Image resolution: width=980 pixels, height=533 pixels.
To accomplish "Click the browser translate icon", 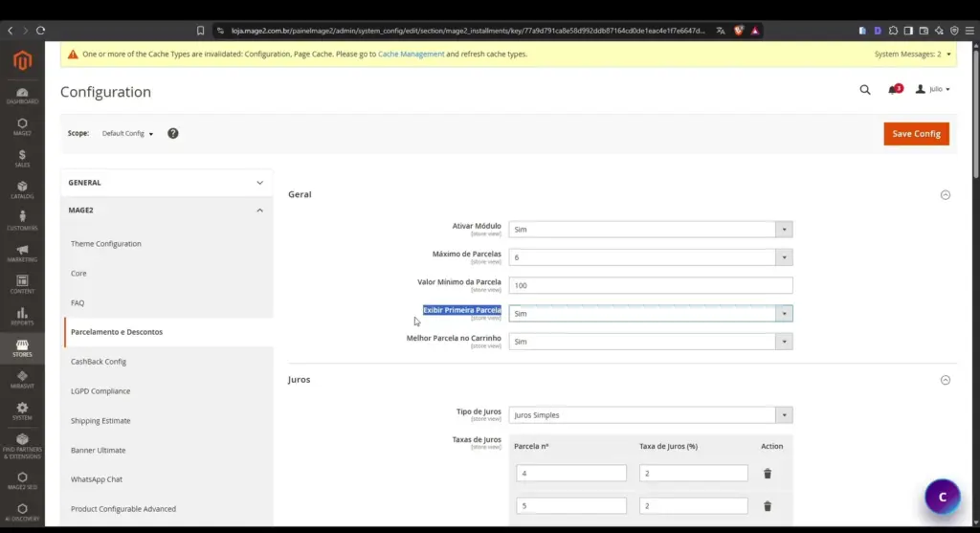I will click(721, 30).
